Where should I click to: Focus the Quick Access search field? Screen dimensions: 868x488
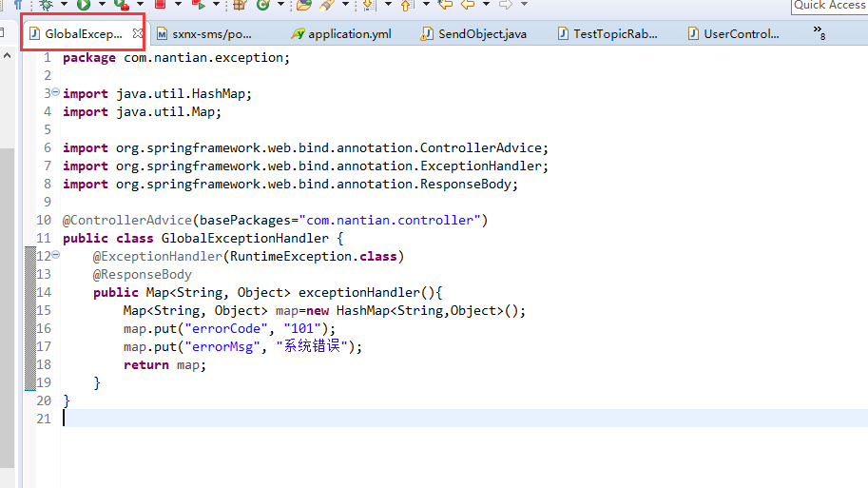829,6
